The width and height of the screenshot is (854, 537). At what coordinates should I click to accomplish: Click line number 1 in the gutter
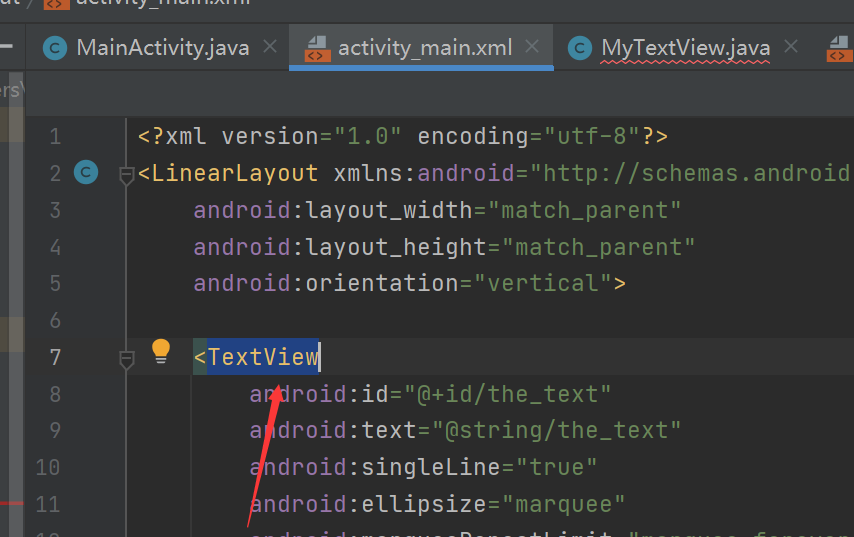[x=55, y=137]
